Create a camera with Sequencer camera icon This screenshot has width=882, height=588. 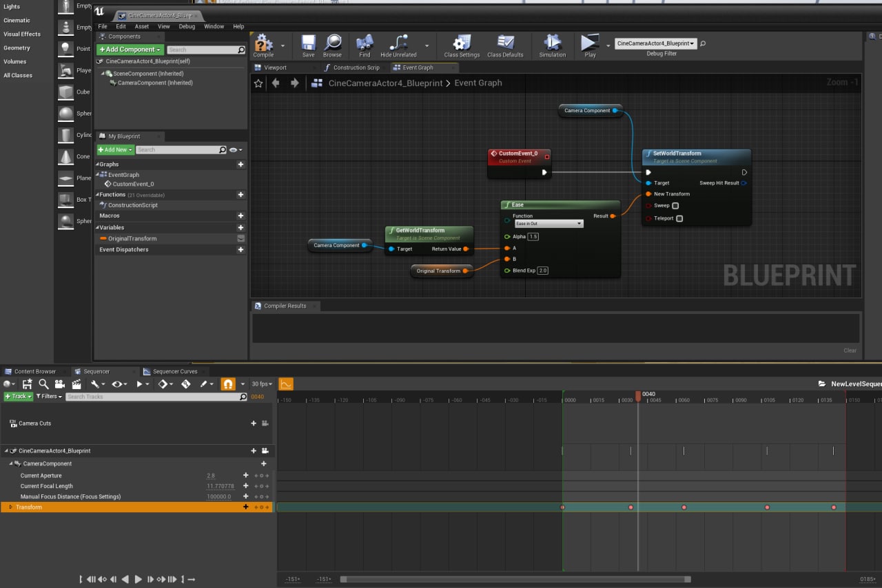[x=60, y=384]
